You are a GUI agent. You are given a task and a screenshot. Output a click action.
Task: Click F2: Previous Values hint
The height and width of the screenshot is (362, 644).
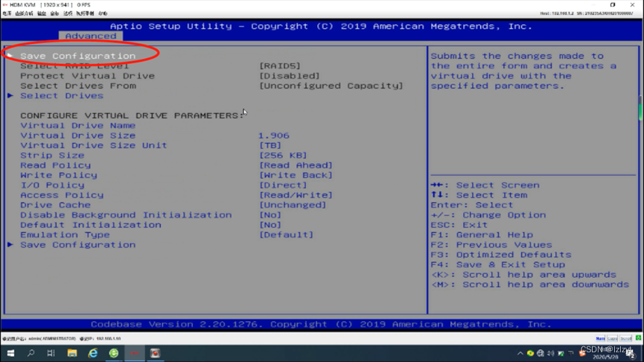(x=491, y=244)
